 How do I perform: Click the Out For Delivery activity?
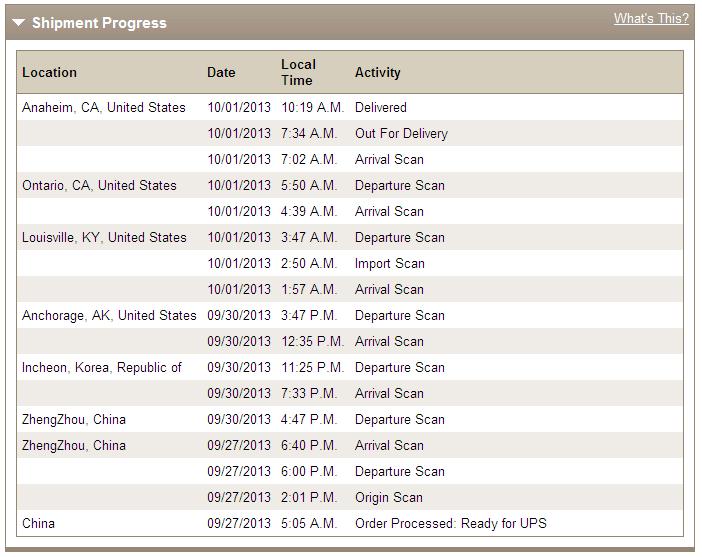[x=401, y=133]
